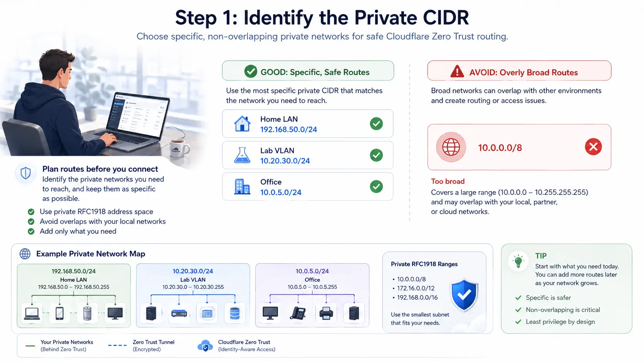Click the AVOID: Overly Broad Routes header label
This screenshot has height=362, width=644.
tap(523, 72)
